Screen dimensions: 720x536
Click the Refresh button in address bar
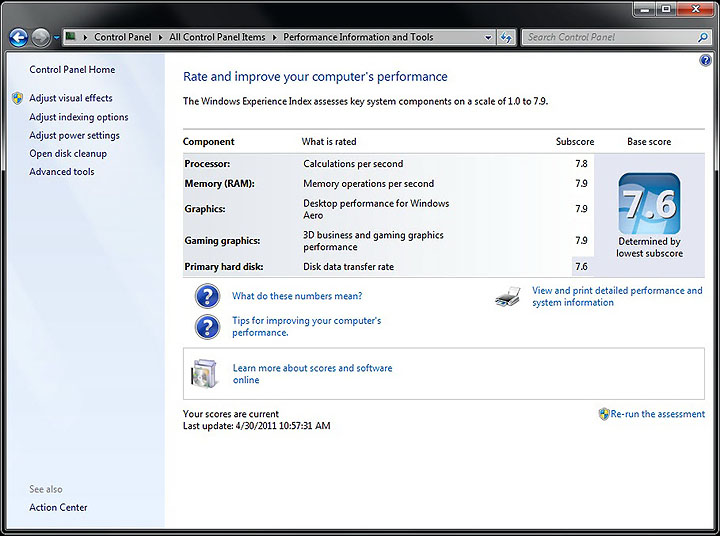506,38
